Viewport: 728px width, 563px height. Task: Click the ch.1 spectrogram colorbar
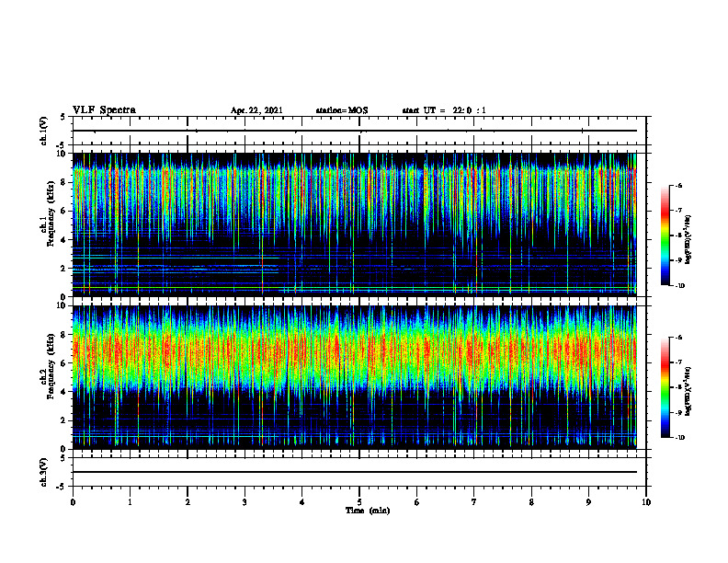click(665, 236)
